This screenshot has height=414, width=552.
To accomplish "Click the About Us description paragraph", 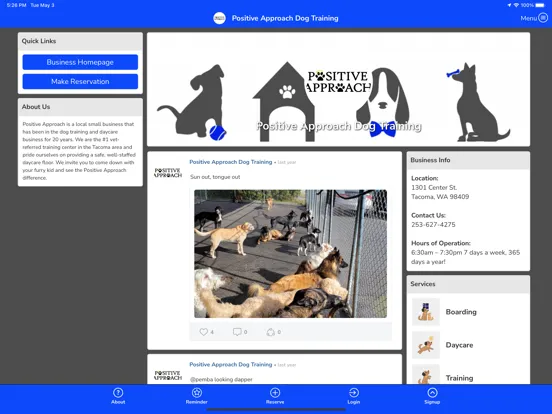I will click(79, 151).
